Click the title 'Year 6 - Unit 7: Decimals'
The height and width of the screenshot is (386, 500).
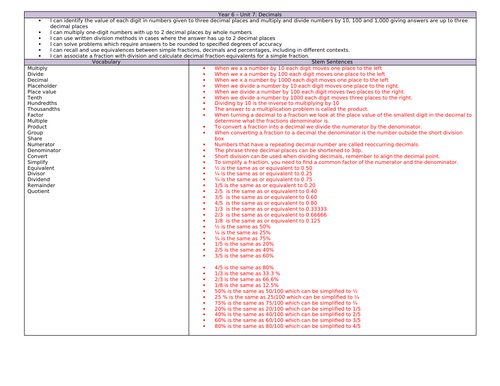coord(250,15)
